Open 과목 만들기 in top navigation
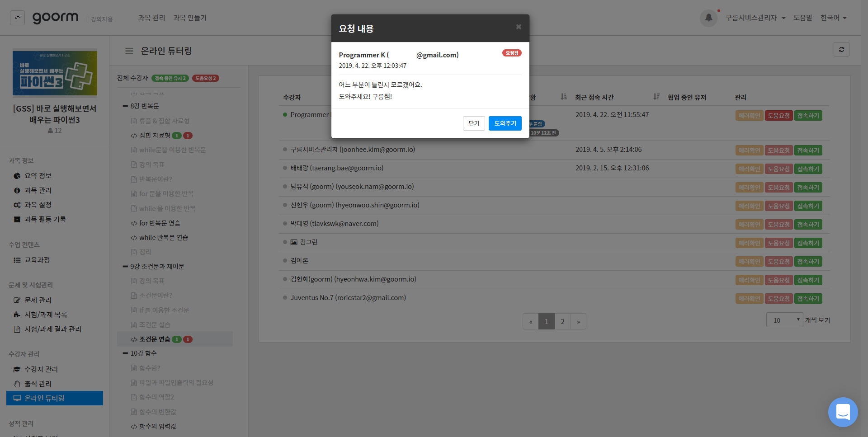Viewport: 868px width, 437px height. (x=190, y=18)
